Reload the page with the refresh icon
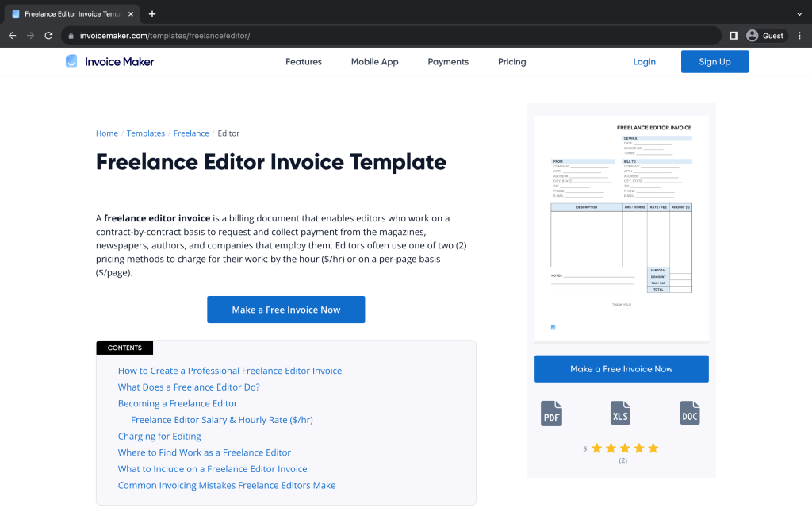812x508 pixels. click(48, 36)
